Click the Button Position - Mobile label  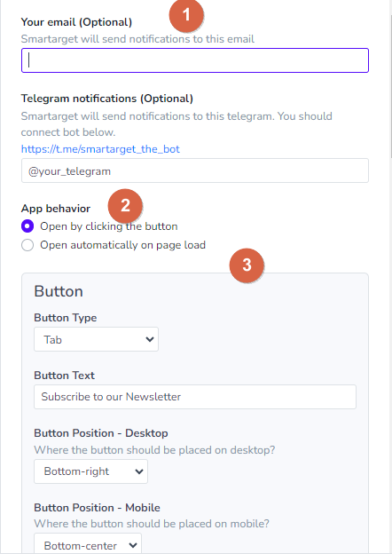click(97, 508)
